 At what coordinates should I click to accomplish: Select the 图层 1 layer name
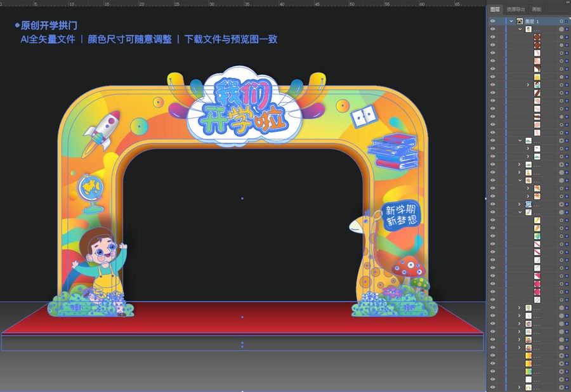[532, 22]
